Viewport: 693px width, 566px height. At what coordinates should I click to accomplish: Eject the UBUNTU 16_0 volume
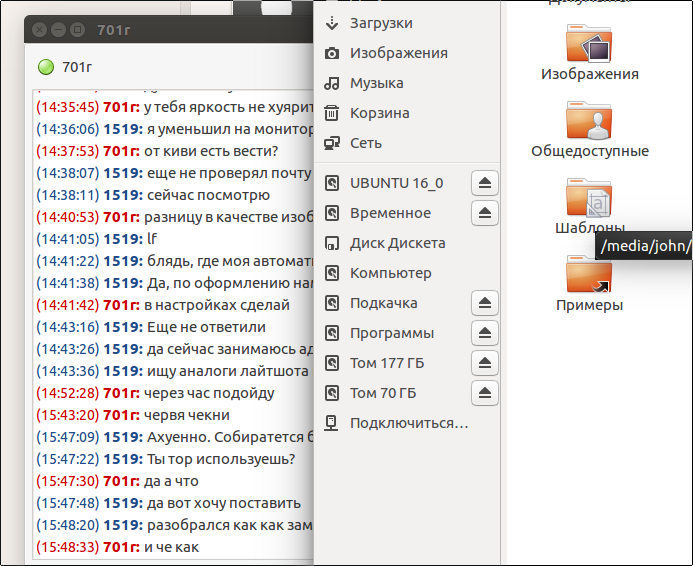click(485, 183)
